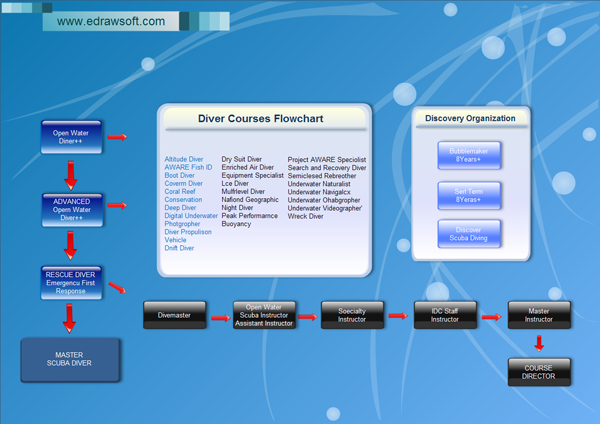Screen dimensions: 600x424
Task: Click the Night Diver entry
Action: (237, 207)
